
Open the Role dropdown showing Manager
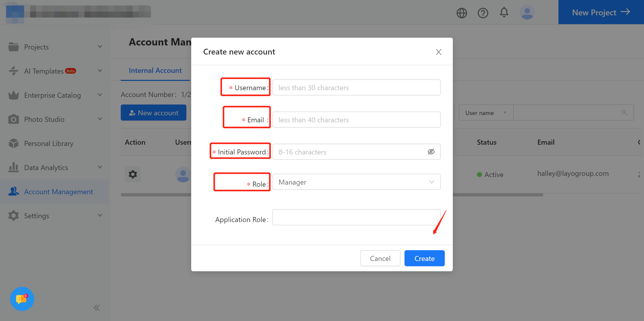point(356,182)
